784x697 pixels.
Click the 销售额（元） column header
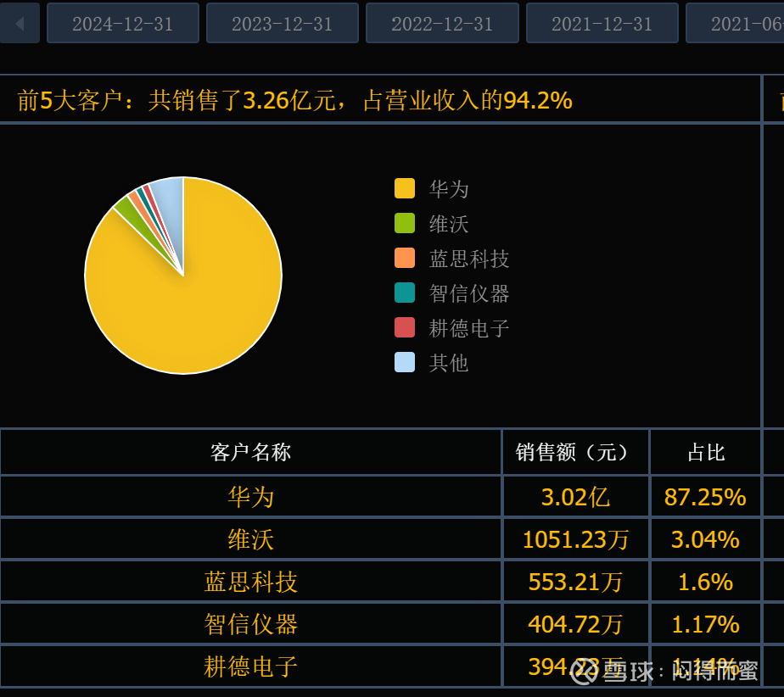click(x=575, y=452)
